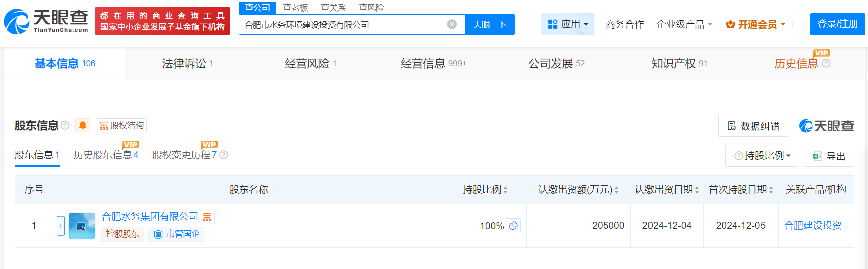The image size is (868, 269).
Task: Open equity structure icon beside 合肥水务集团有限公司
Action: point(207,217)
